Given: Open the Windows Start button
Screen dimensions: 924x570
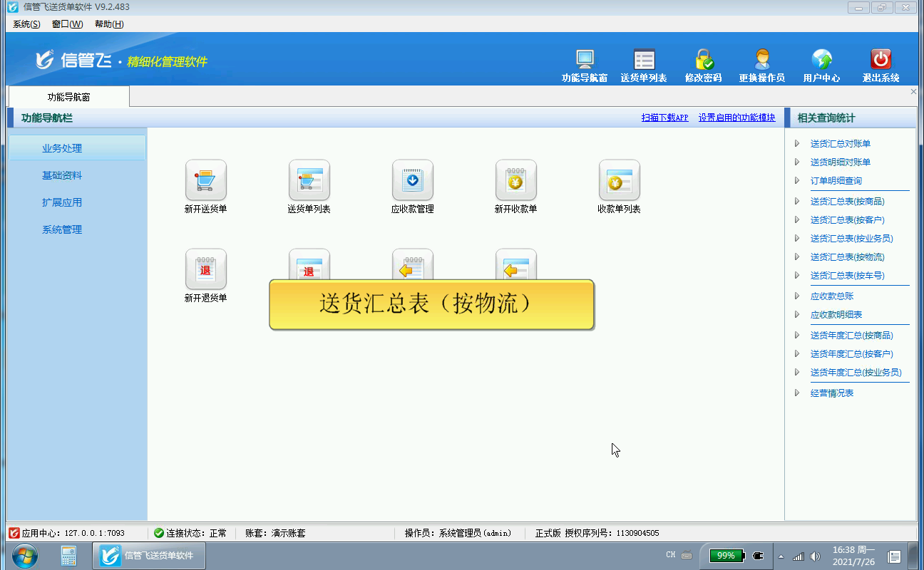Looking at the screenshot, I should pos(25,555).
